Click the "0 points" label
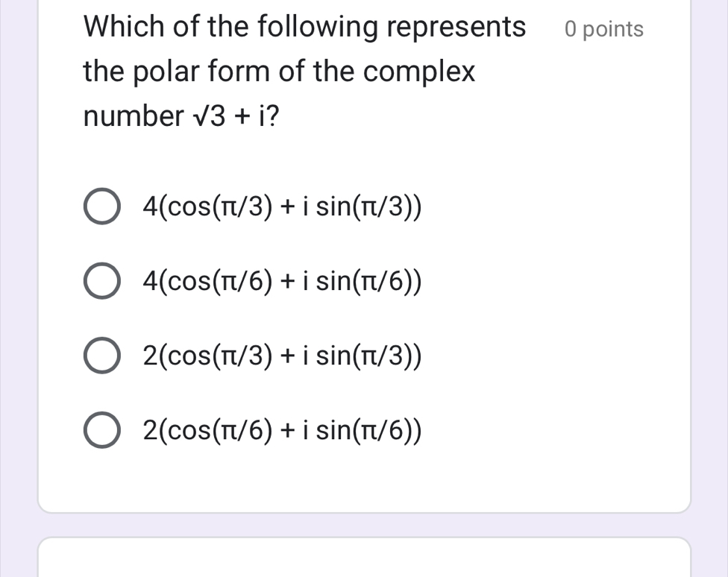The height and width of the screenshot is (577, 728). [x=604, y=30]
